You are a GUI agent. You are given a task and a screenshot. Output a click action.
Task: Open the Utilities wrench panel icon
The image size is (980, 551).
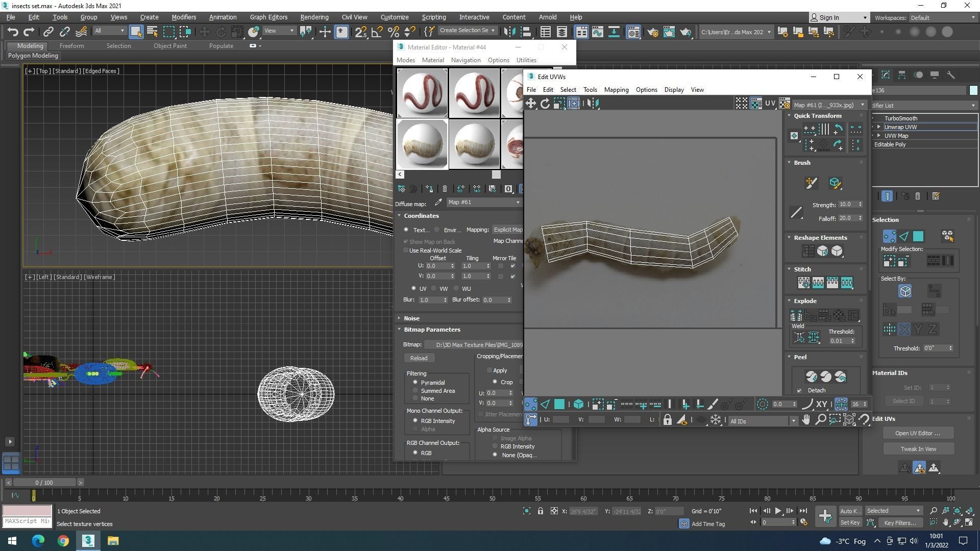point(950,75)
